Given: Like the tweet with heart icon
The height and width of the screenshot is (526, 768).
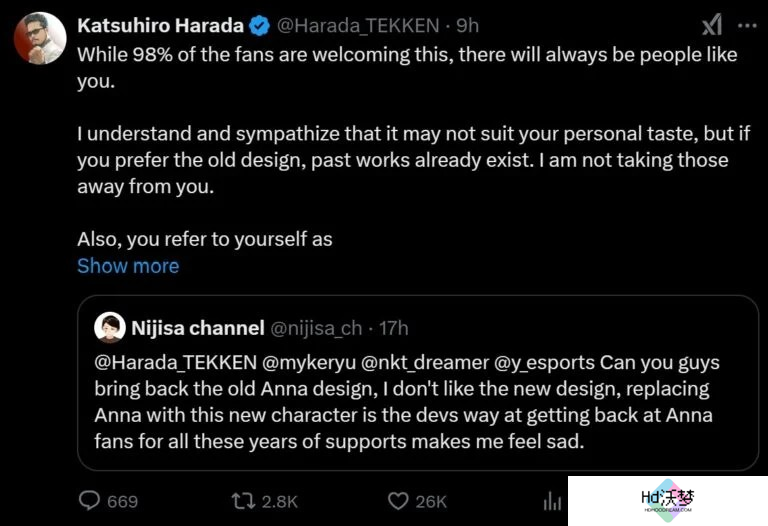Looking at the screenshot, I should pos(398,501).
